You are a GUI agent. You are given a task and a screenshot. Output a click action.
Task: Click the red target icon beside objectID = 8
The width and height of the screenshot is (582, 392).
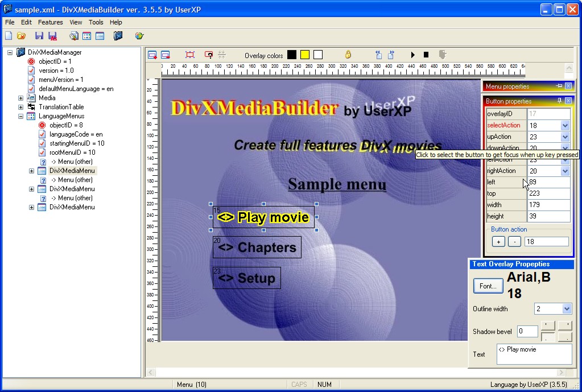coord(42,126)
